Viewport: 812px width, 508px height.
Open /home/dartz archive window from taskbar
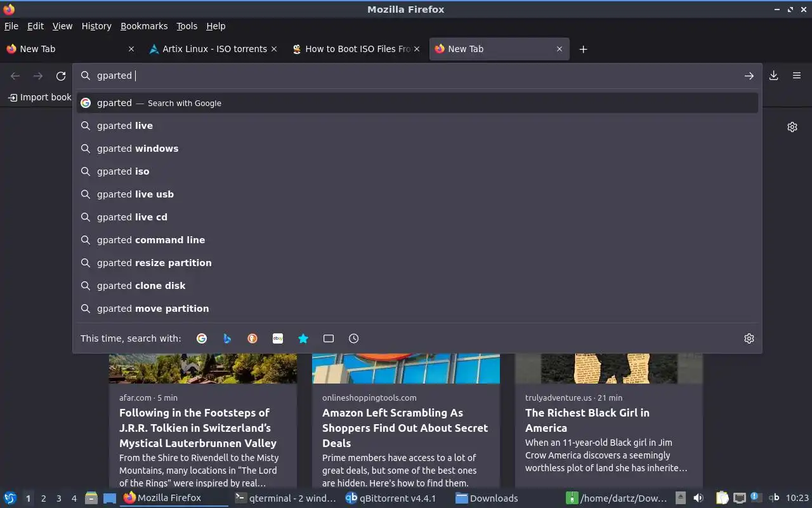[617, 498]
